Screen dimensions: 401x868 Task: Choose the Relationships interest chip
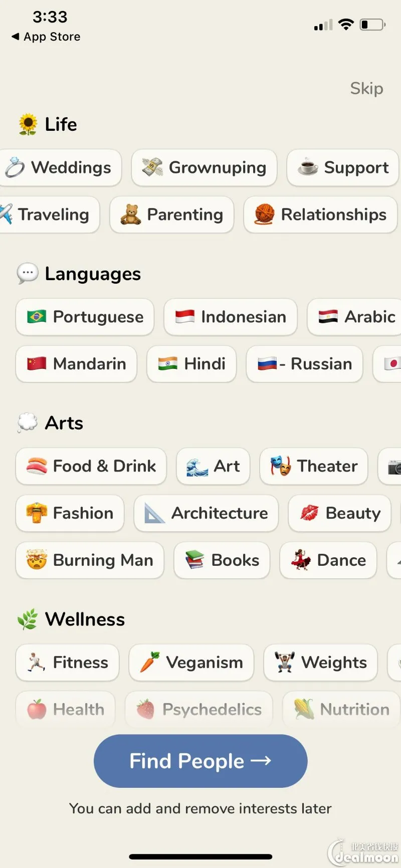pyautogui.click(x=320, y=214)
